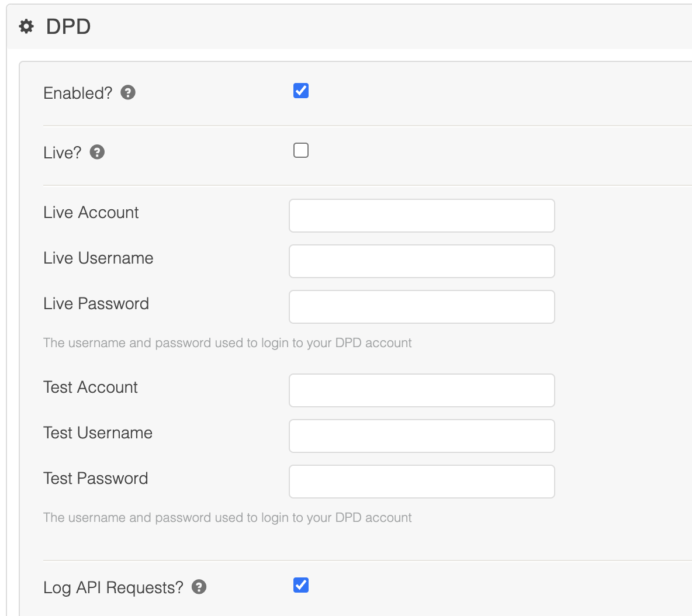This screenshot has height=616, width=692.
Task: Click the Test Username label
Action: coord(98,433)
